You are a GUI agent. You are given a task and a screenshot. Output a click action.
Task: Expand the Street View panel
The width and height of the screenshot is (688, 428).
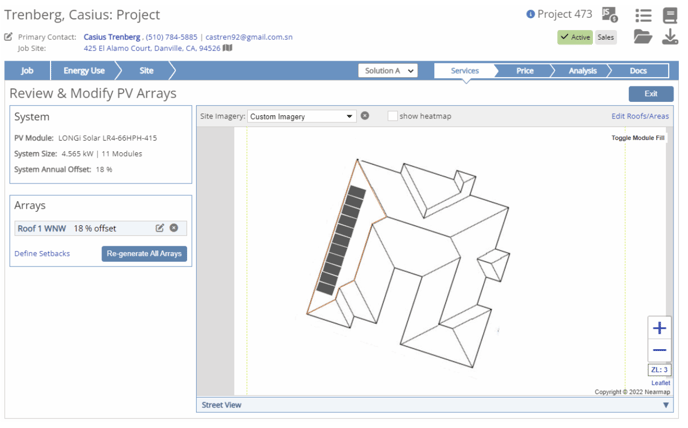666,405
